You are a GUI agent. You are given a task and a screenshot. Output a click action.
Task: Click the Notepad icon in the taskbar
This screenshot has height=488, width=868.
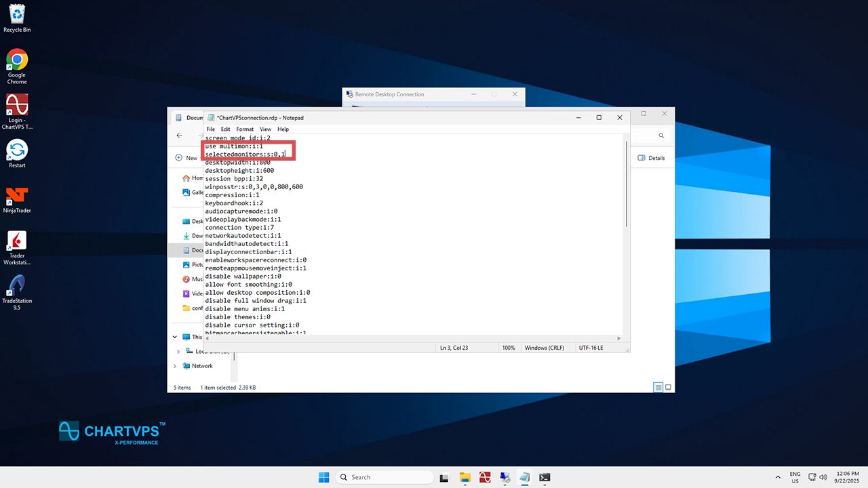click(524, 477)
